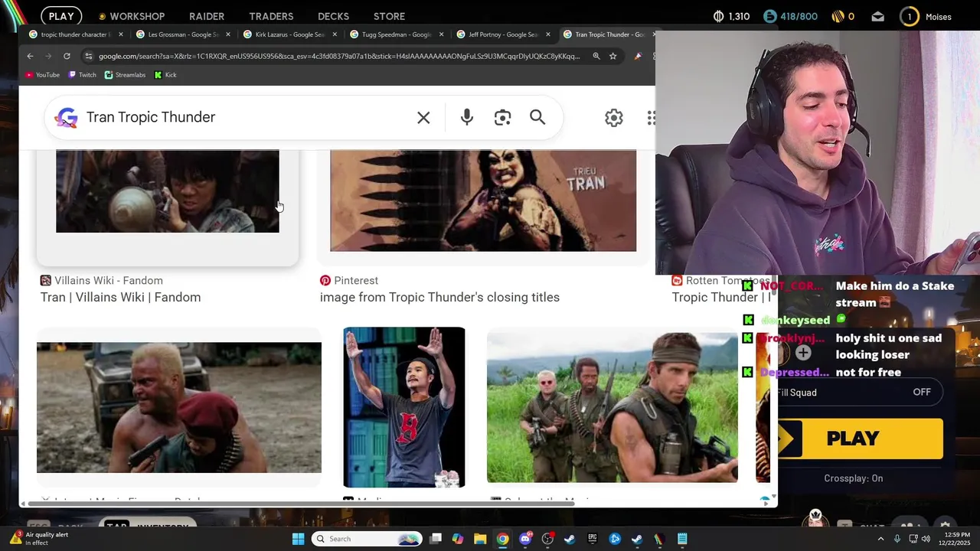Open the Kick bookmark

[x=165, y=75]
